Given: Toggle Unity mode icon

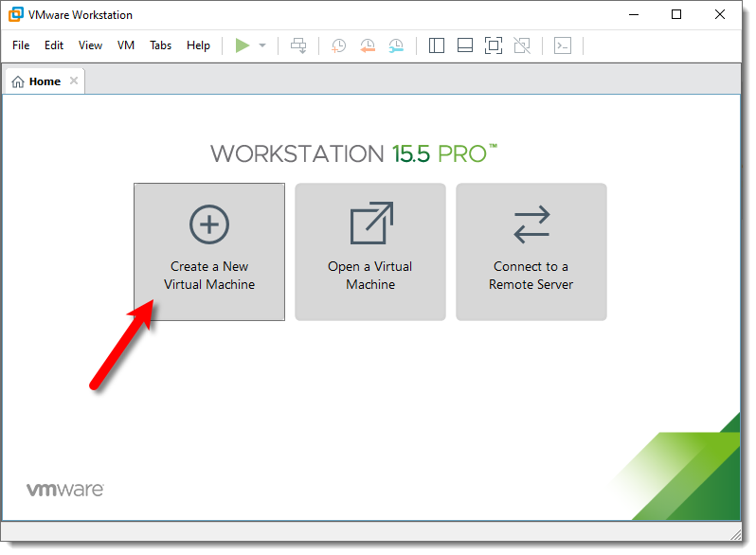Looking at the screenshot, I should coord(521,45).
